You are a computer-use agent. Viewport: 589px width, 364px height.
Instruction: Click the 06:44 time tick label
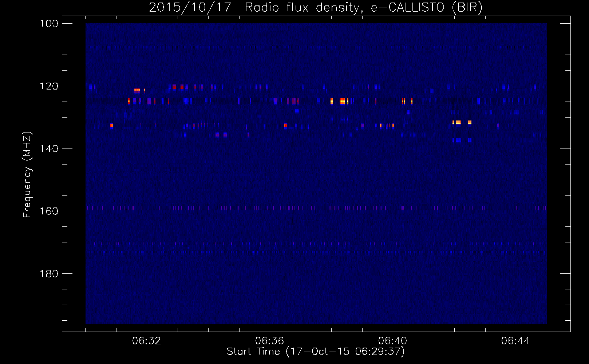[515, 341]
